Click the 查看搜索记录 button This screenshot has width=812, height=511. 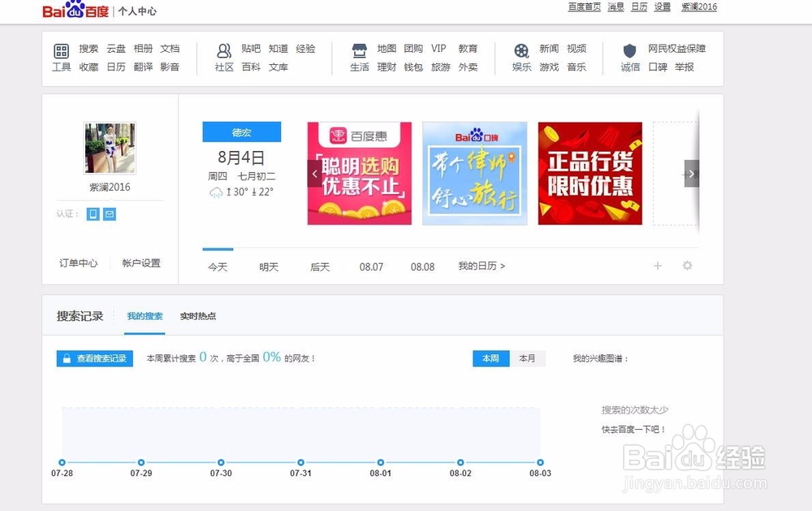tap(95, 358)
